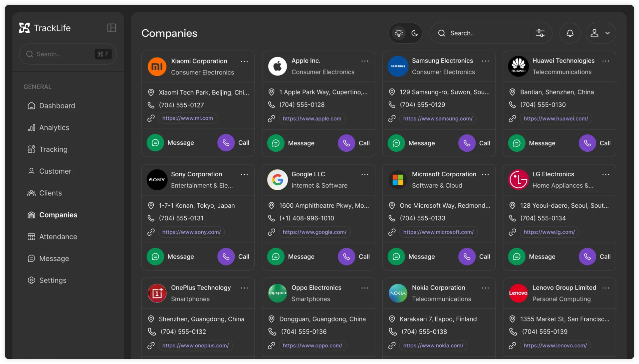Image resolution: width=639 pixels, height=364 pixels.
Task: Click the top Search.. field
Action: click(x=483, y=33)
